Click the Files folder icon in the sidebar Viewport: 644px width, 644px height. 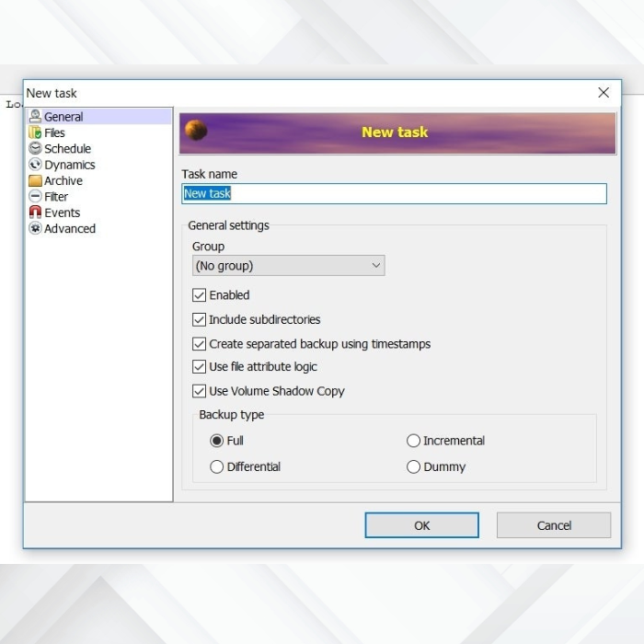pyautogui.click(x=35, y=132)
